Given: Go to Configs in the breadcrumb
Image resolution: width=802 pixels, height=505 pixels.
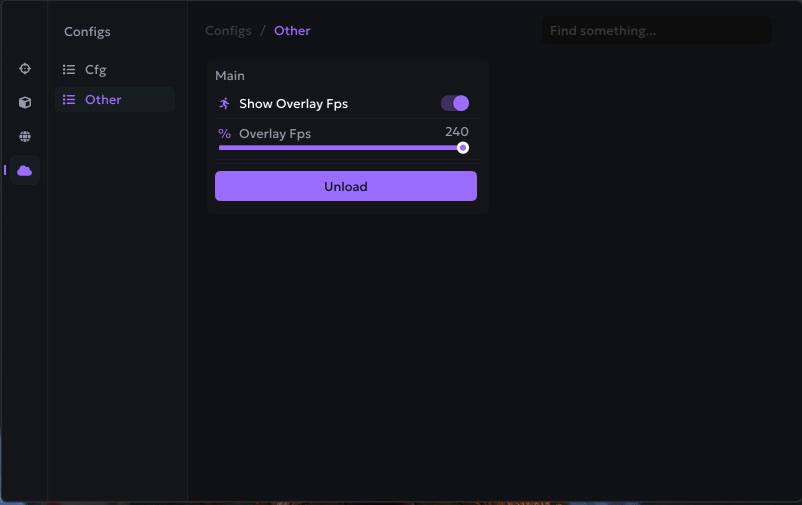Looking at the screenshot, I should 228,31.
